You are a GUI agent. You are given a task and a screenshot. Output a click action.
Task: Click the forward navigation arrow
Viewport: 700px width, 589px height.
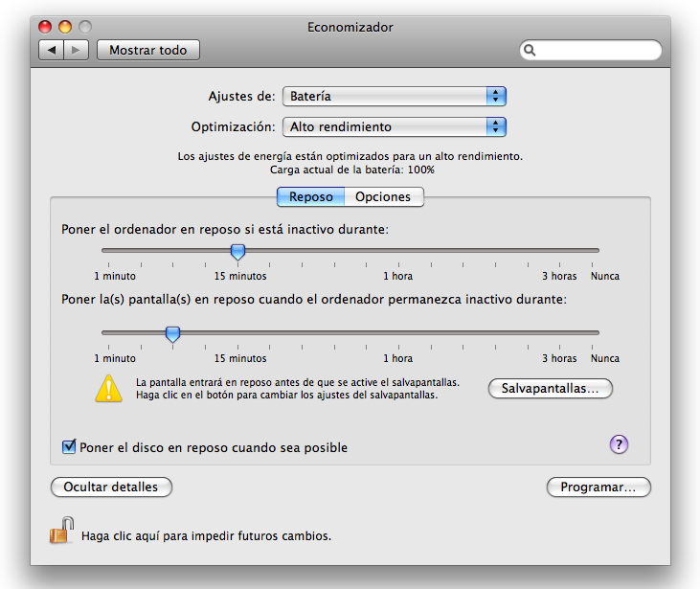tap(78, 50)
